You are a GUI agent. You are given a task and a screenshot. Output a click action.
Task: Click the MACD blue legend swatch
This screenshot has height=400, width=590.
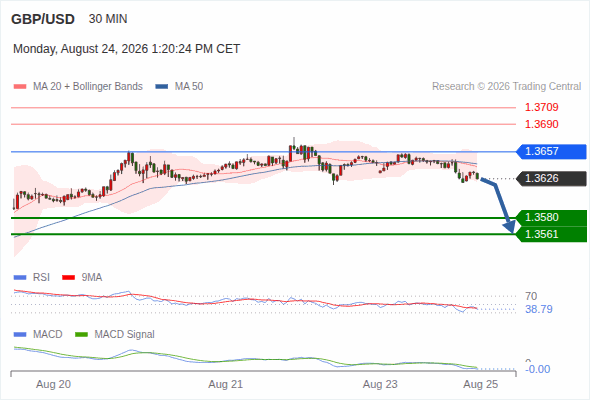(x=20, y=335)
